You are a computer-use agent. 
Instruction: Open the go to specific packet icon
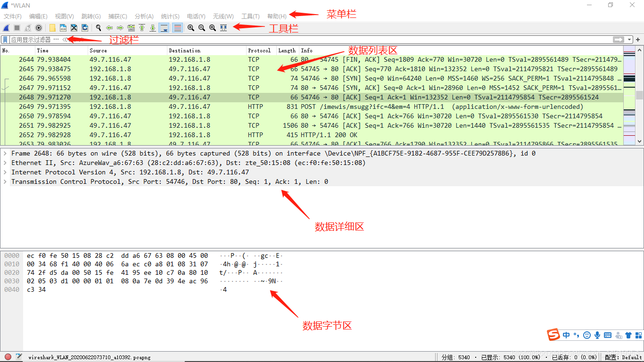(131, 28)
